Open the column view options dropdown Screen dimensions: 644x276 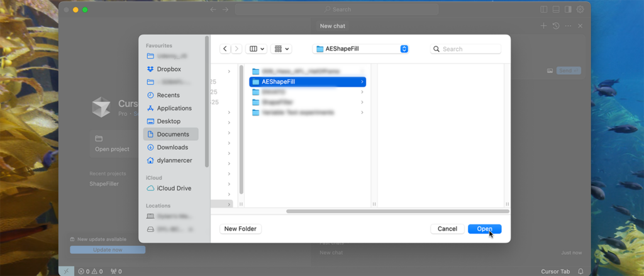click(257, 49)
